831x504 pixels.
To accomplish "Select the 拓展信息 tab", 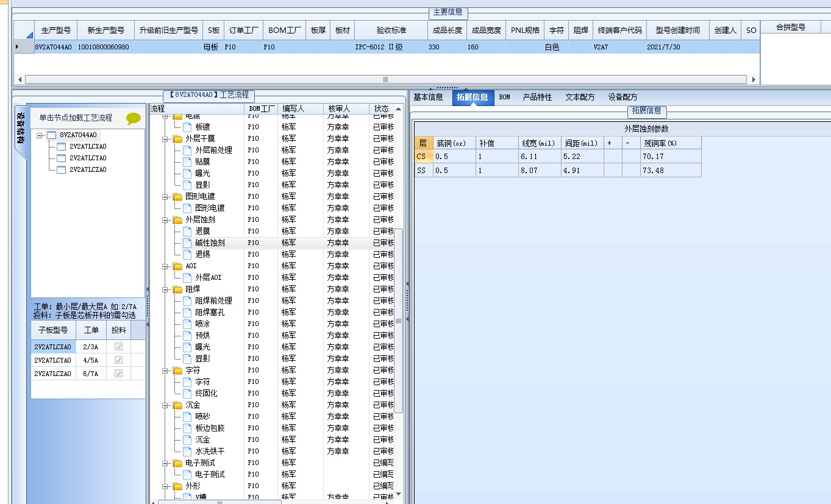I will click(473, 97).
